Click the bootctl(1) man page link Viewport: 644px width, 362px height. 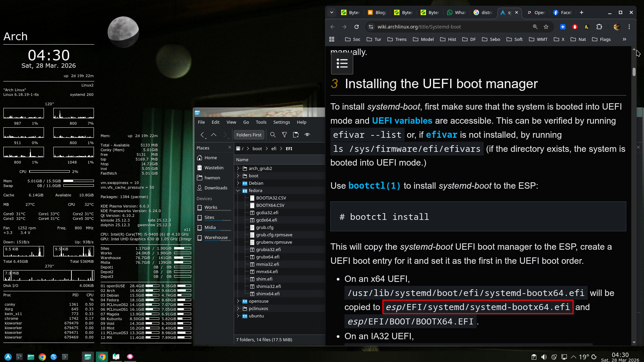pos(374,186)
